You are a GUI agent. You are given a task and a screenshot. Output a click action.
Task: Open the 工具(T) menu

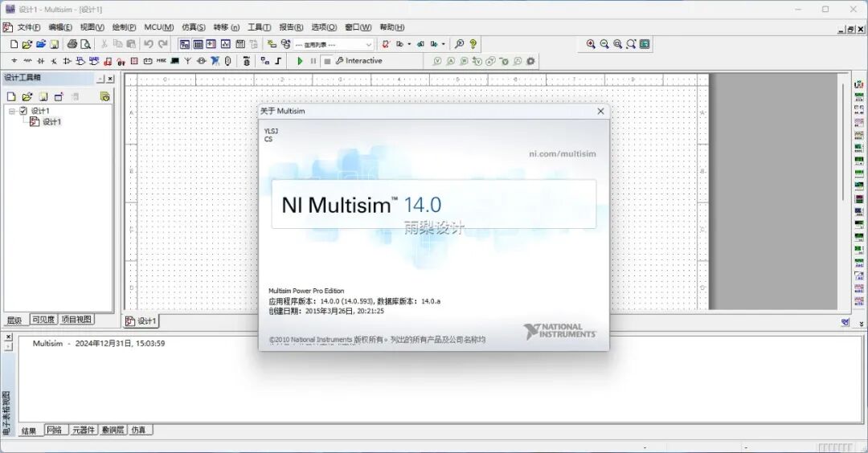click(x=259, y=27)
